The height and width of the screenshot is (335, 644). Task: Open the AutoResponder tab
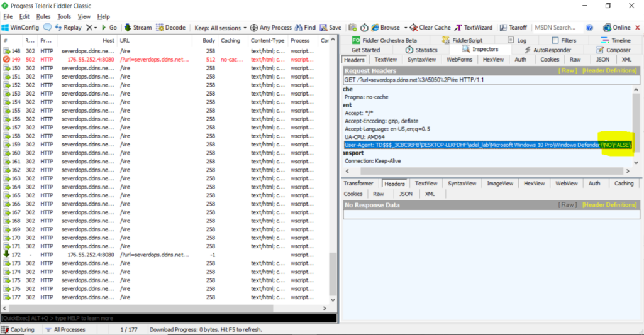pyautogui.click(x=548, y=50)
